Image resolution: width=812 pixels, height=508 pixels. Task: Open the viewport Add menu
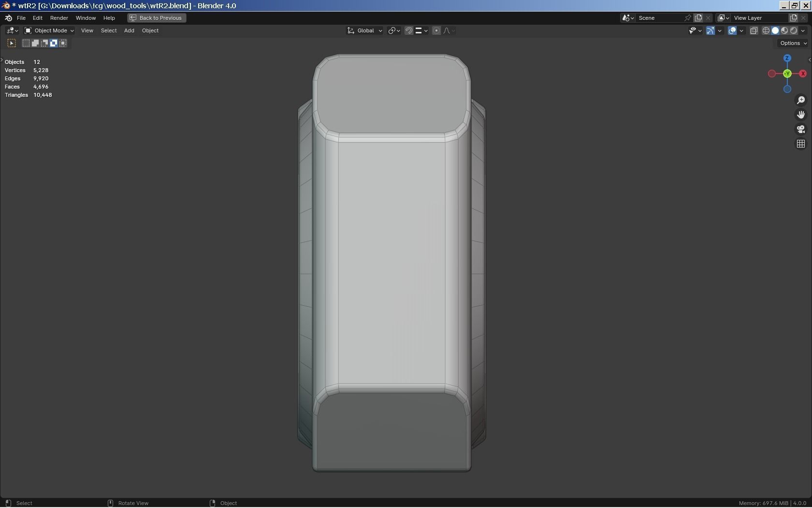129,30
